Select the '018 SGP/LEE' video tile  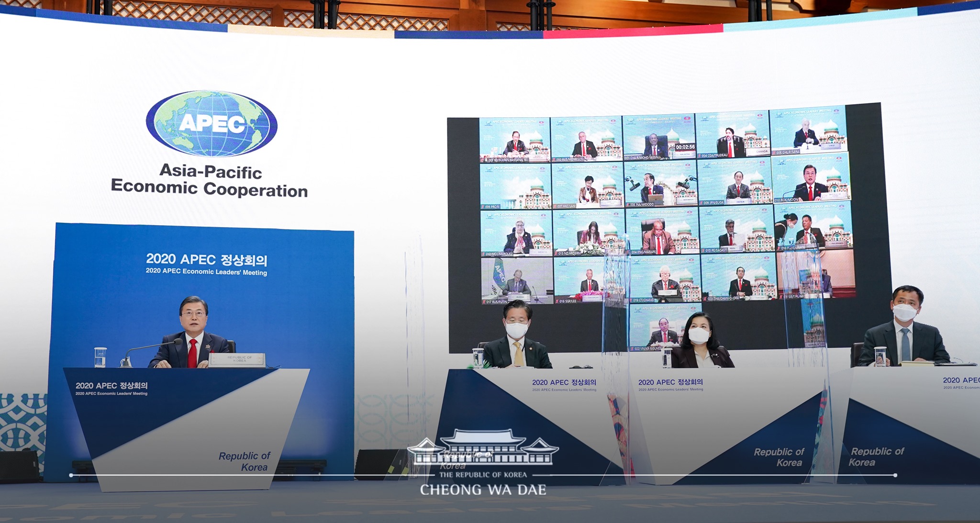point(590,280)
